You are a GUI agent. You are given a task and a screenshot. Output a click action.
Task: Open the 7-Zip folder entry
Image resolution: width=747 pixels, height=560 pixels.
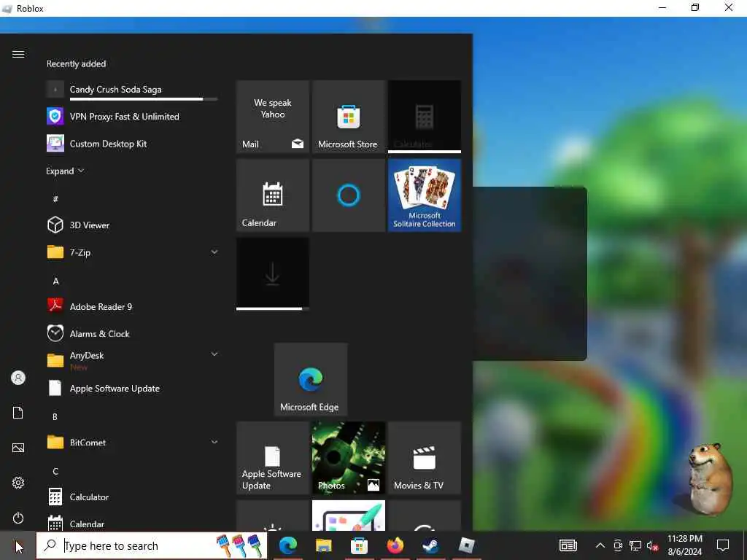132,252
